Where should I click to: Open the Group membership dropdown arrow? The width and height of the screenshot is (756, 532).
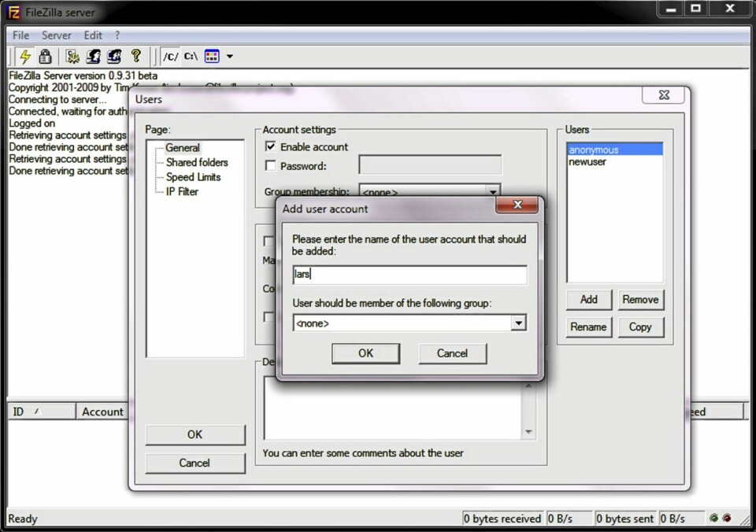pos(493,191)
